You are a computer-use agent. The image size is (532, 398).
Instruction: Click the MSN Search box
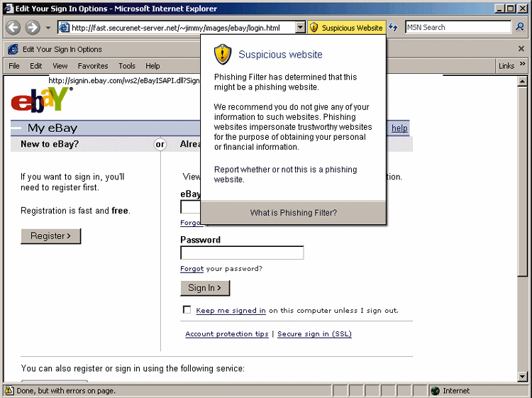(x=458, y=27)
